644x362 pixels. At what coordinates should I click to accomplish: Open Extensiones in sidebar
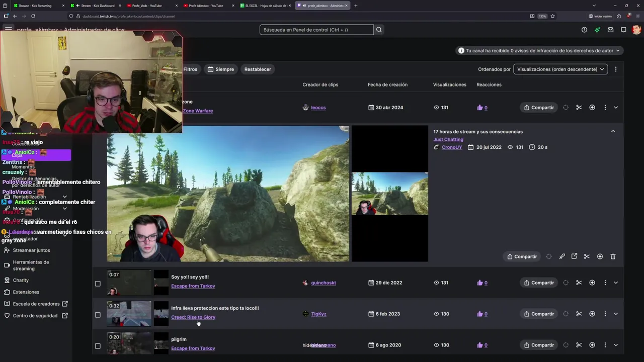point(26,292)
